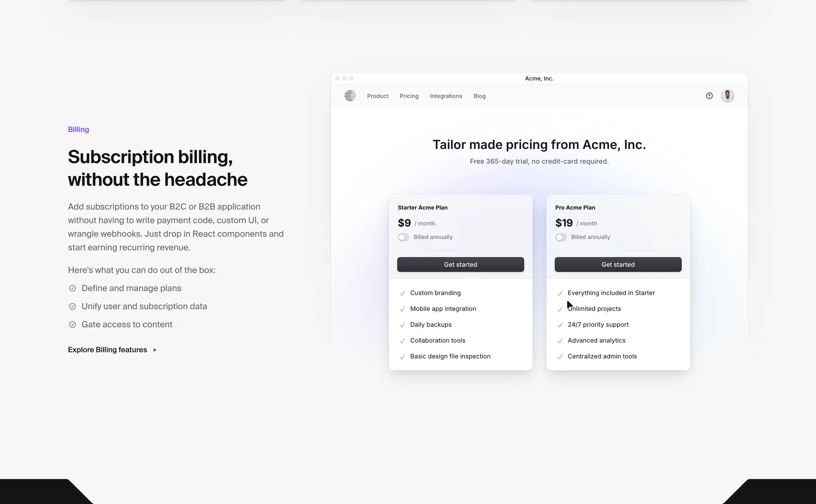Click the checkmark next to Everything included in Starter
816x504 pixels.
[x=560, y=293]
